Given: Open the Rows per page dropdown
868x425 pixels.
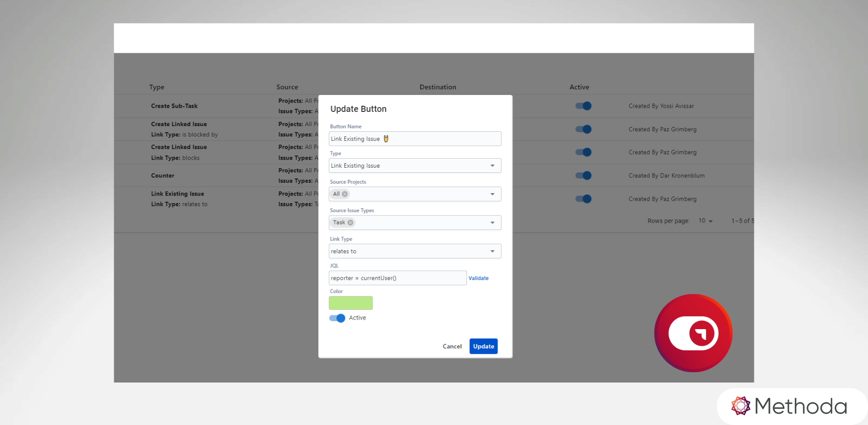Looking at the screenshot, I should coord(706,221).
